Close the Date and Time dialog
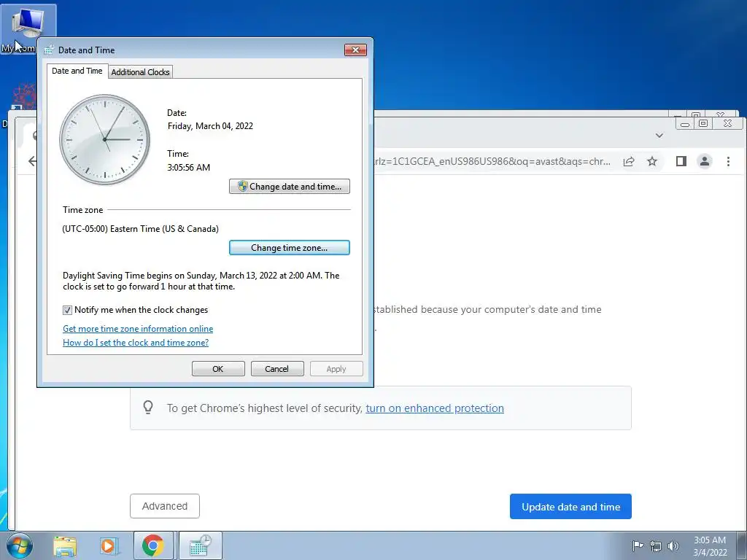This screenshot has height=560, width=747. click(355, 50)
